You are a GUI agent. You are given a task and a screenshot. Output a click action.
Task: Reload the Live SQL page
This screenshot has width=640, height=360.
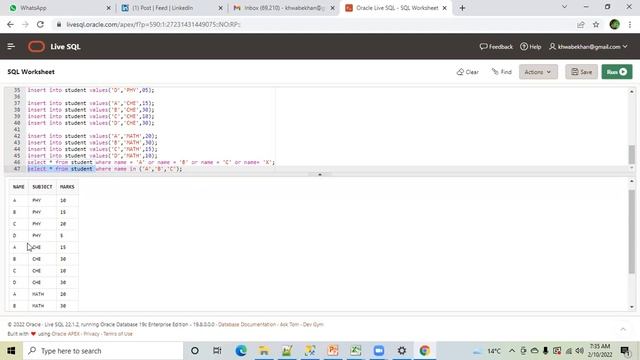40,24
